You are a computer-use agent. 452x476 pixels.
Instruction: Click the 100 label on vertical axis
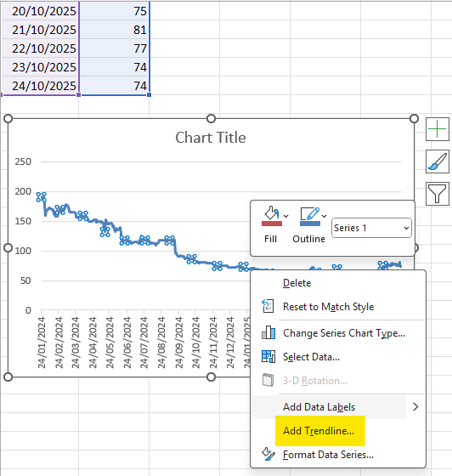23,251
